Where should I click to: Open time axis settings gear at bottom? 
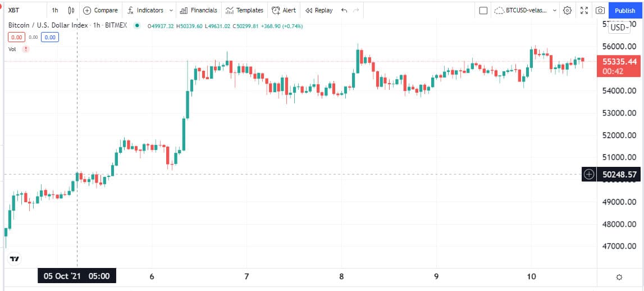click(619, 277)
